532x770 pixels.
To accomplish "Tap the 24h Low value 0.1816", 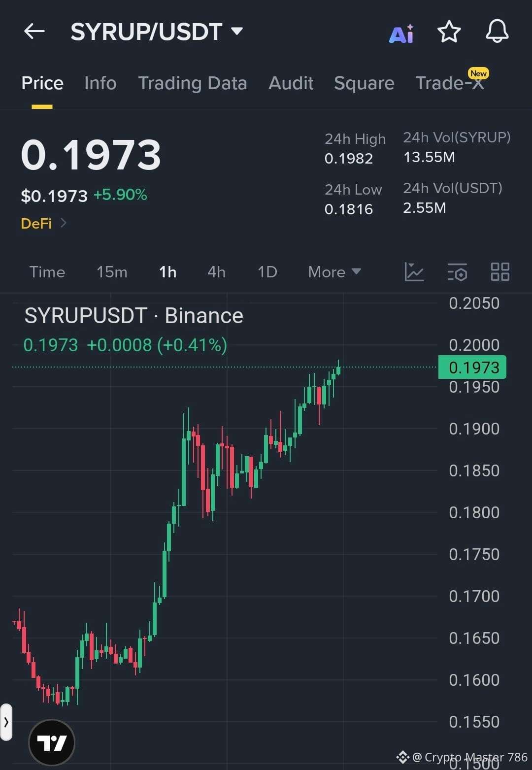I will [349, 209].
